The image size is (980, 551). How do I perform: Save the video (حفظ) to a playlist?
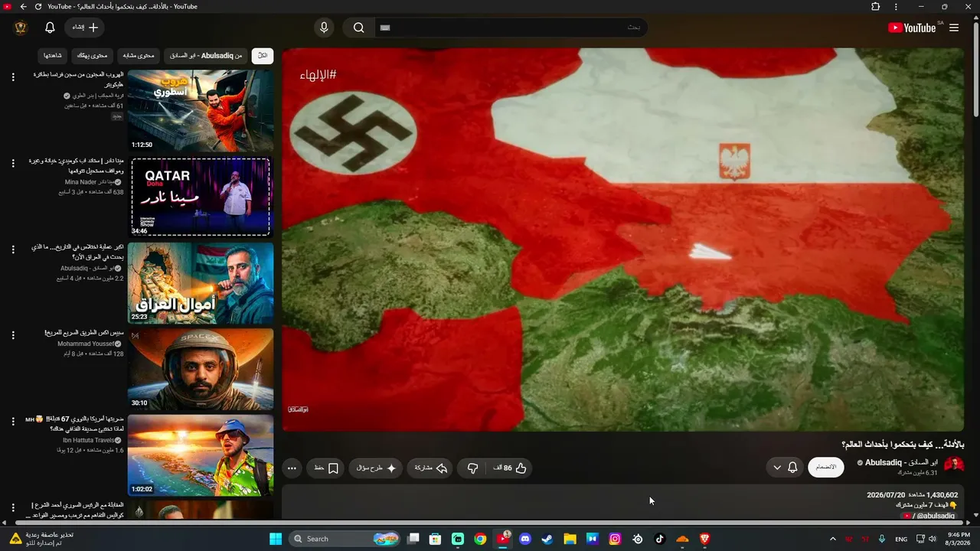326,468
